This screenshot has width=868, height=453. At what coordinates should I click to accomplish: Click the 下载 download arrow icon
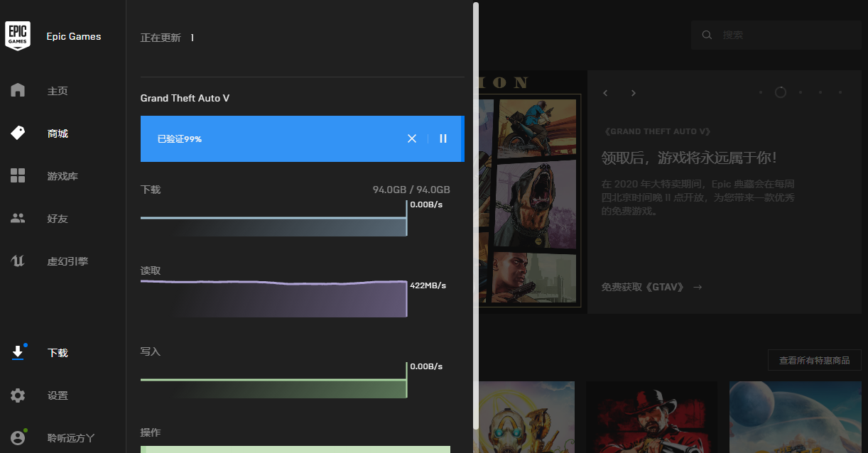(18, 352)
